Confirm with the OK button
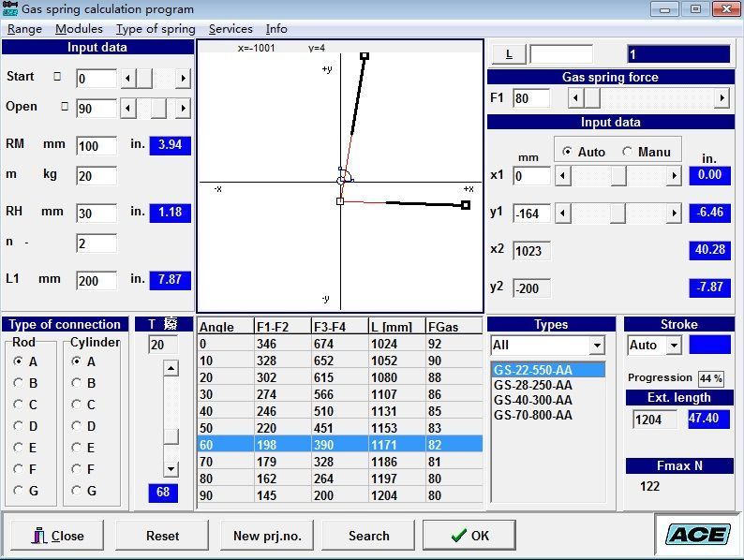744x560 pixels. [469, 536]
